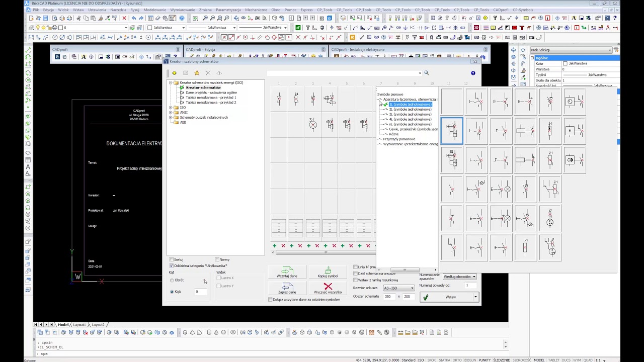Click the blue help circle in main toolbar
644x362 pixels.
(x=182, y=18)
